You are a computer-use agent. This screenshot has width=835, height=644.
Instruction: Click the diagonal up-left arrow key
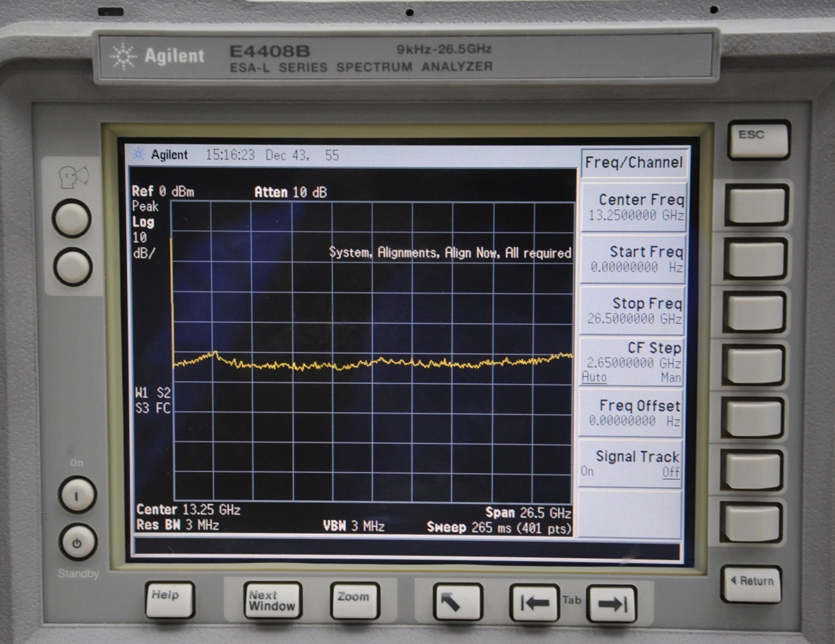tap(457, 601)
